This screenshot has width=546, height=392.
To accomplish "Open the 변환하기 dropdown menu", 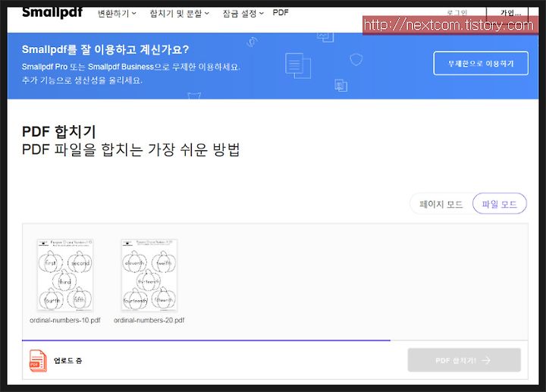I will (x=117, y=14).
